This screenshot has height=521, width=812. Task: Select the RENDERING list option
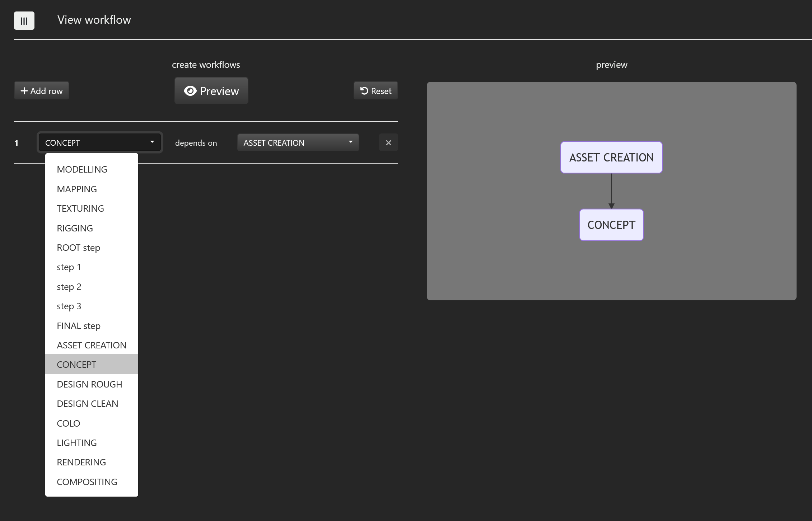tap(81, 462)
